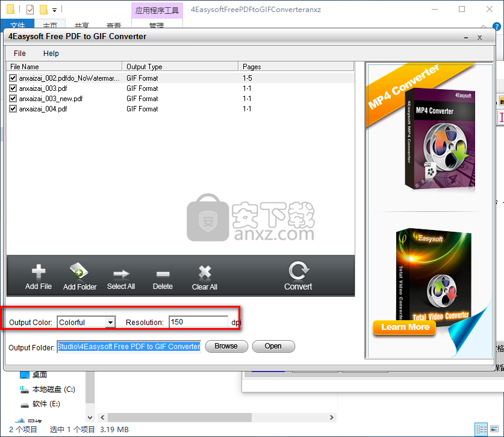Click the Select All arrow icon
The height and width of the screenshot is (437, 504).
121,274
